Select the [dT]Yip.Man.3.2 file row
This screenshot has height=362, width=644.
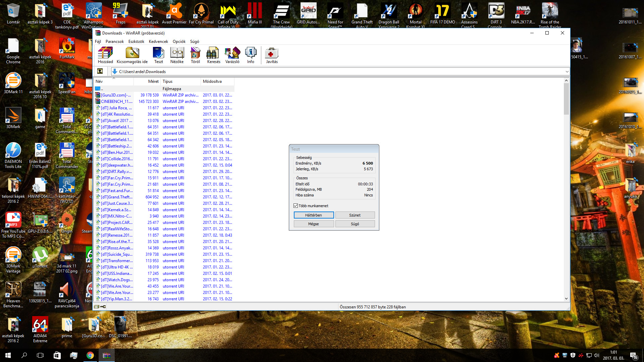(x=164, y=299)
